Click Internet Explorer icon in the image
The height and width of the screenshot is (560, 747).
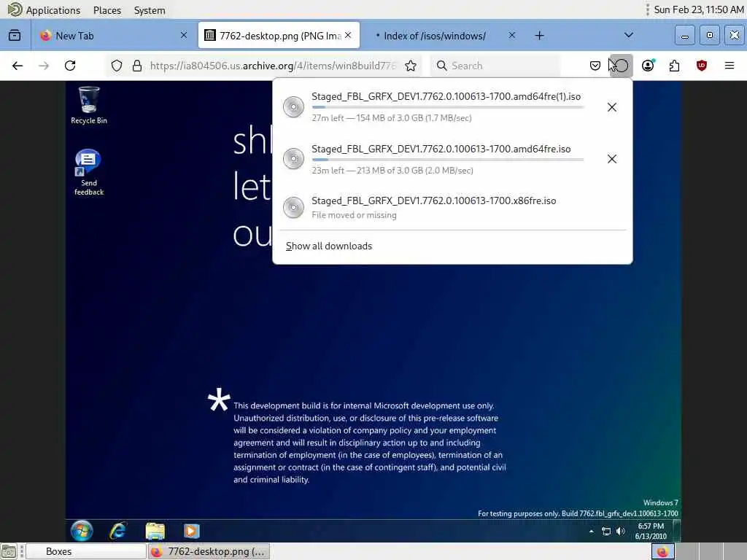point(117,531)
